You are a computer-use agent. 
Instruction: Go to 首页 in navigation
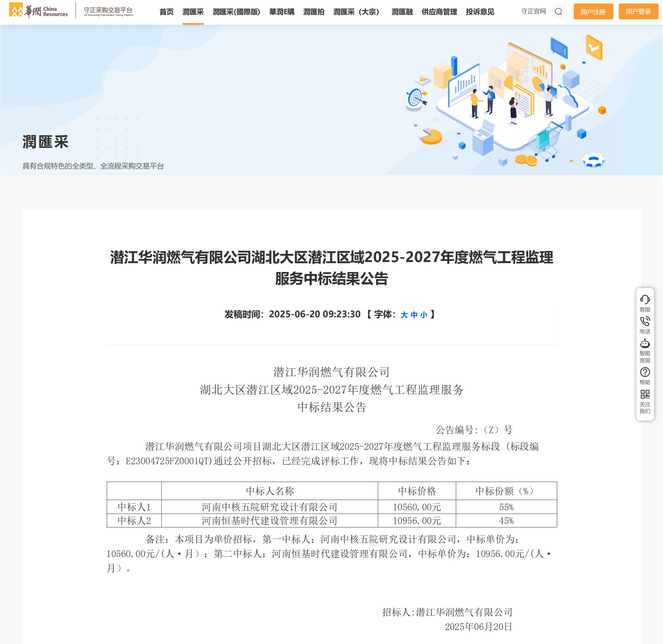[x=167, y=12]
